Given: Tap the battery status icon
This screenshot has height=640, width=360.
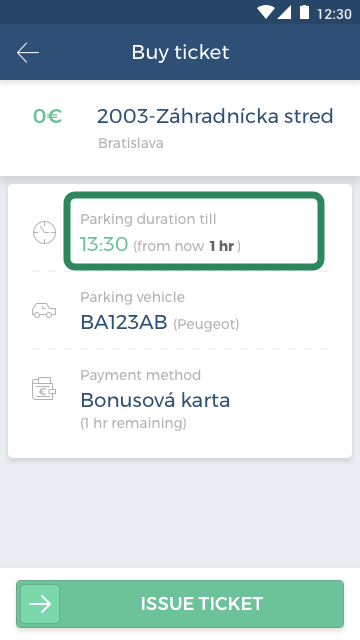Looking at the screenshot, I should click(304, 13).
